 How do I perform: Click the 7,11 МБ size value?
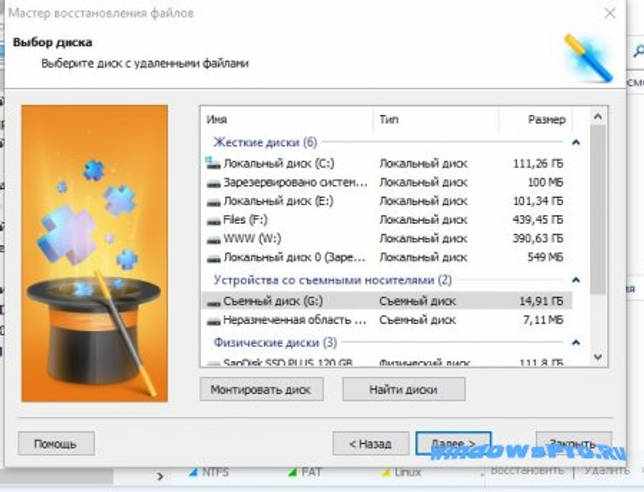543,320
